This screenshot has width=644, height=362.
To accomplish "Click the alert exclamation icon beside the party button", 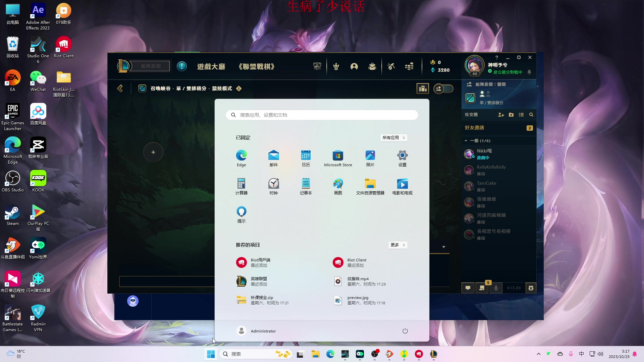I will pos(182,66).
